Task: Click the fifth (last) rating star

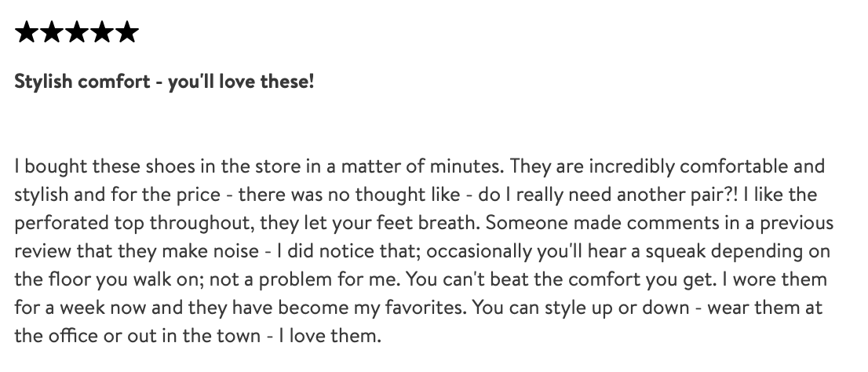Action: tap(126, 32)
